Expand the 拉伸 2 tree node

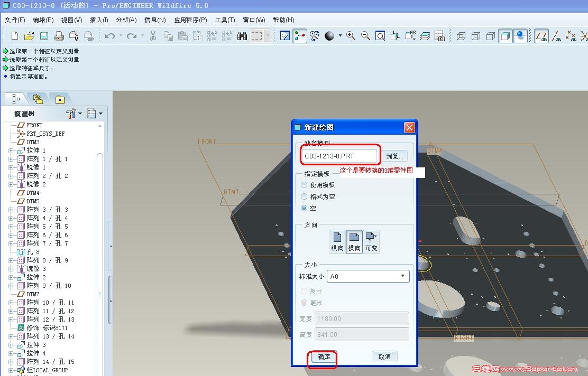click(x=11, y=277)
